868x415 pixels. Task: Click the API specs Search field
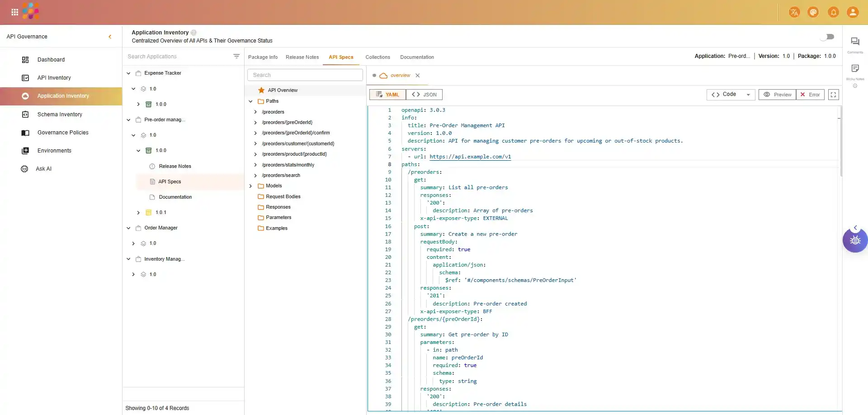(305, 75)
